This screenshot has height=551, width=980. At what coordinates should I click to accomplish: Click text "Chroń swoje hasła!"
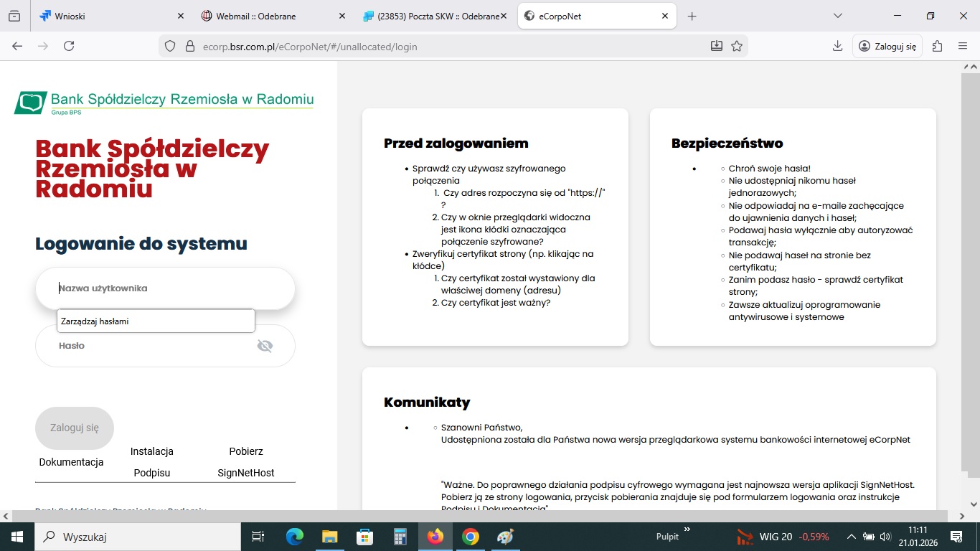point(770,169)
